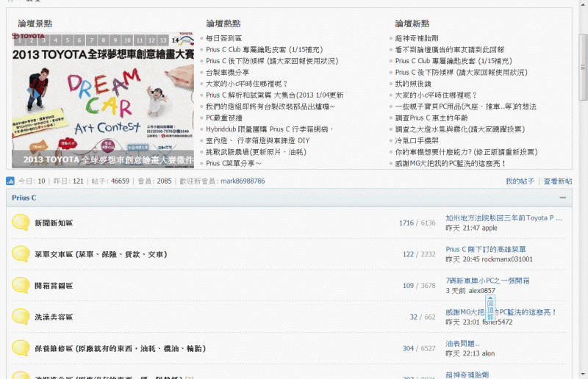Viewport: 588px width, 379px height.
Task: Open hot topic 室內燈、行李箱燈與車牌燈 DIY
Action: (x=258, y=140)
